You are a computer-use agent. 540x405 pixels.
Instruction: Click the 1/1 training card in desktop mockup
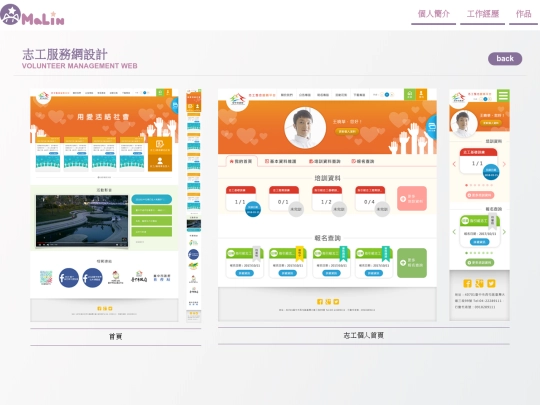coord(241,199)
